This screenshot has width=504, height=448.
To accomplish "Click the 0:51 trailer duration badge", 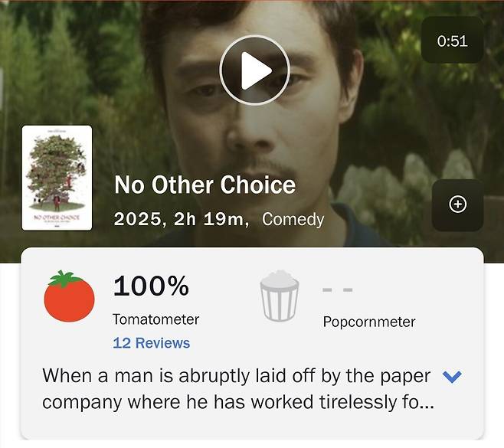I will (x=452, y=41).
